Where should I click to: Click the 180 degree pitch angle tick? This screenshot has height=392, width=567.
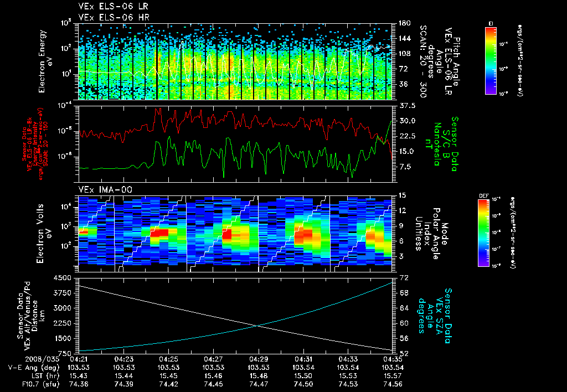point(405,23)
